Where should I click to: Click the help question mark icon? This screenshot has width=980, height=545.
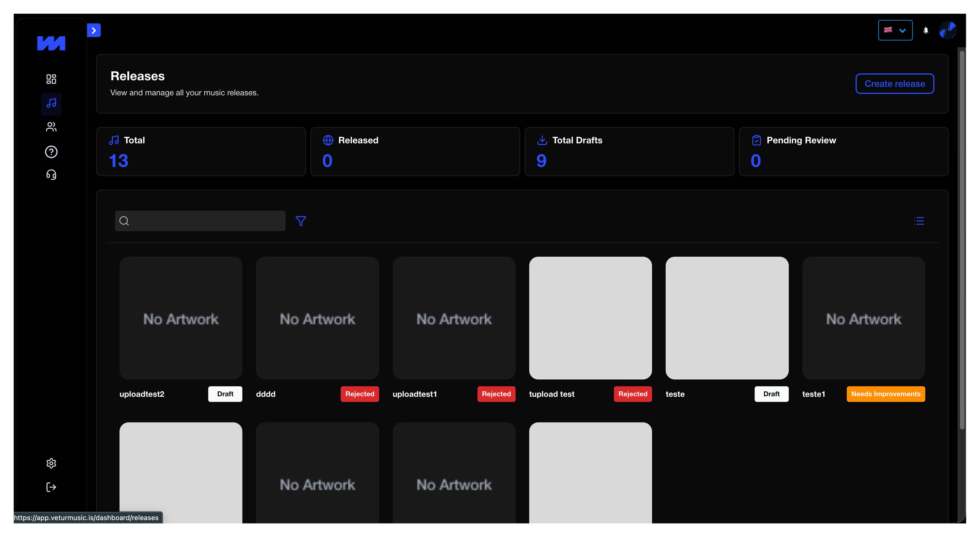pyautogui.click(x=51, y=152)
